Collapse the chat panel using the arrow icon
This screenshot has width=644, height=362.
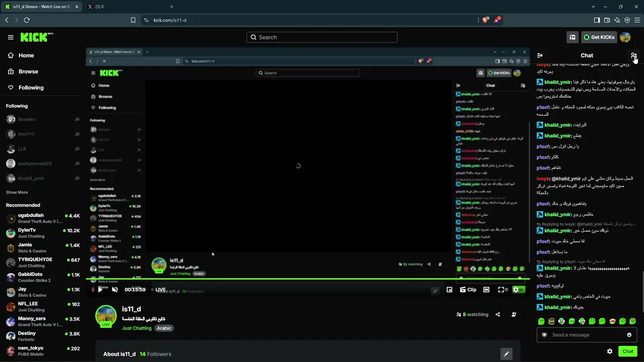[540, 55]
